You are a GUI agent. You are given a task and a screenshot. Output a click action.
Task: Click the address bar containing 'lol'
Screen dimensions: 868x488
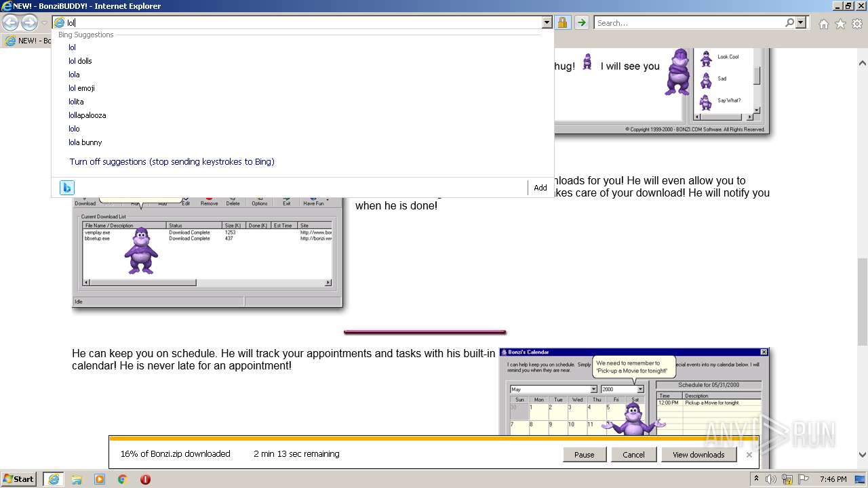(297, 22)
